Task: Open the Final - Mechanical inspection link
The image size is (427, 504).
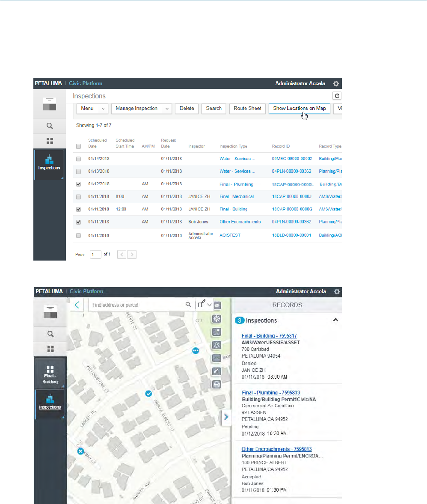Action: coord(237,197)
